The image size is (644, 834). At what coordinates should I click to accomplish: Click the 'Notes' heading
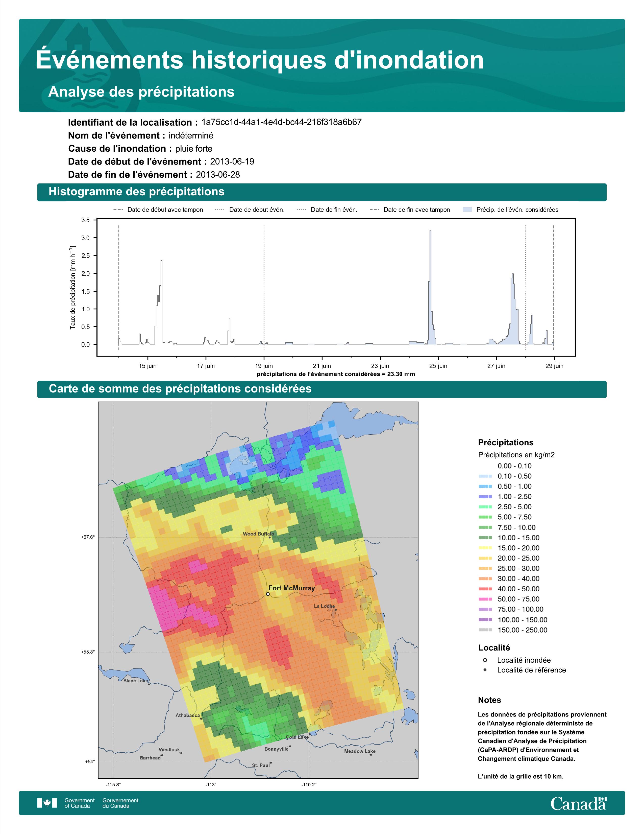489,700
